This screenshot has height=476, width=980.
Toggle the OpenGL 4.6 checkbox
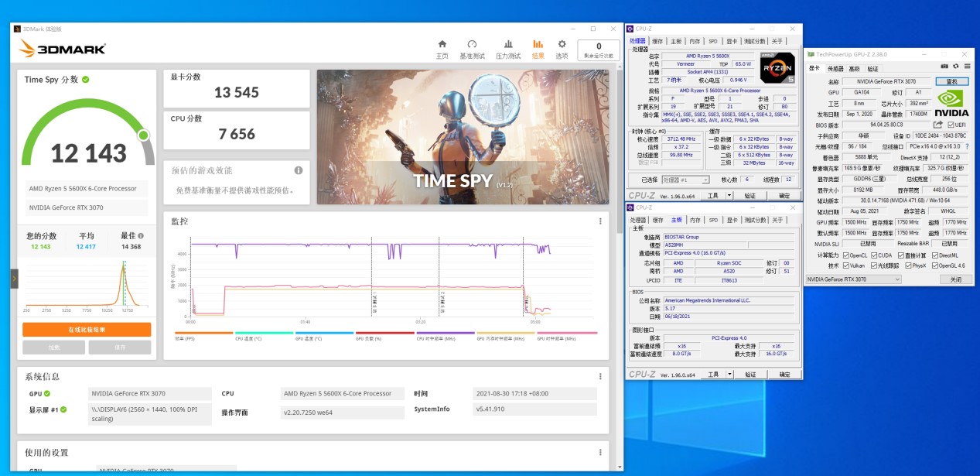pyautogui.click(x=935, y=265)
